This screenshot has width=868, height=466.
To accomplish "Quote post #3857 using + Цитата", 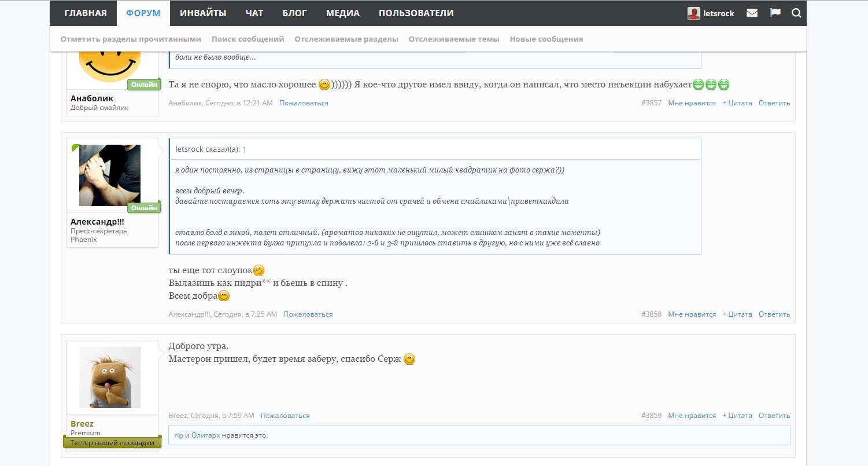I will pyautogui.click(x=737, y=103).
